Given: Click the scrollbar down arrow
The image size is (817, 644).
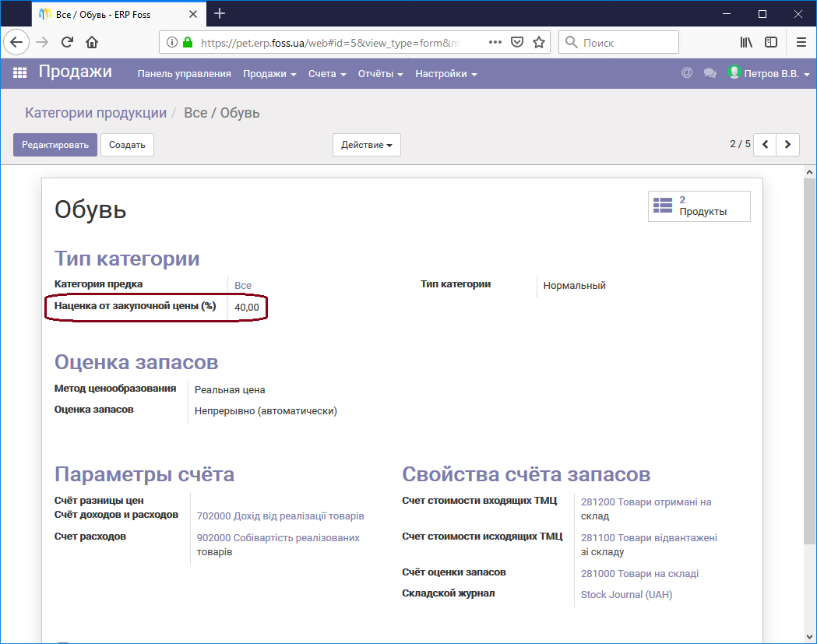Looking at the screenshot, I should (x=809, y=637).
